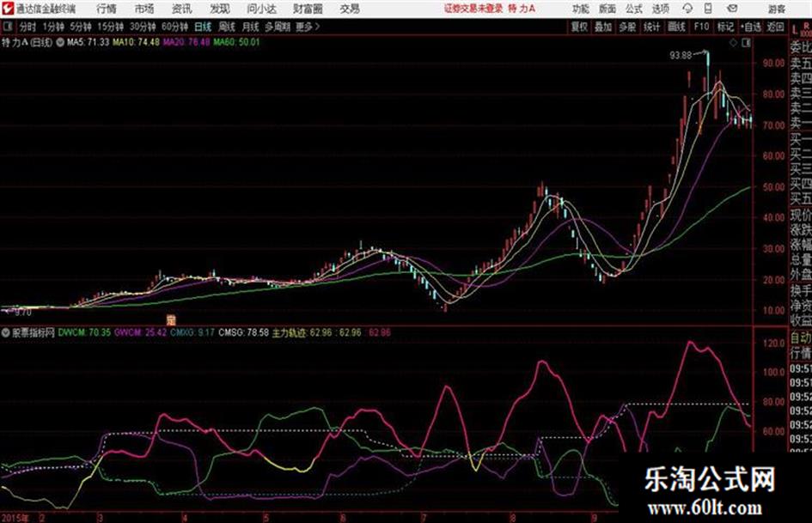Open the 公式 menu
The width and height of the screenshot is (812, 523).
[634, 9]
